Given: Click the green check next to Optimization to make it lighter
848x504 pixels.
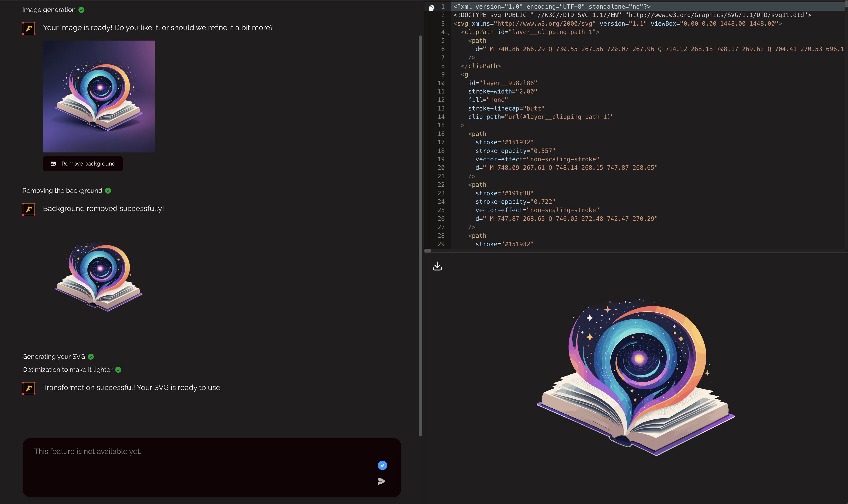Looking at the screenshot, I should coord(118,370).
